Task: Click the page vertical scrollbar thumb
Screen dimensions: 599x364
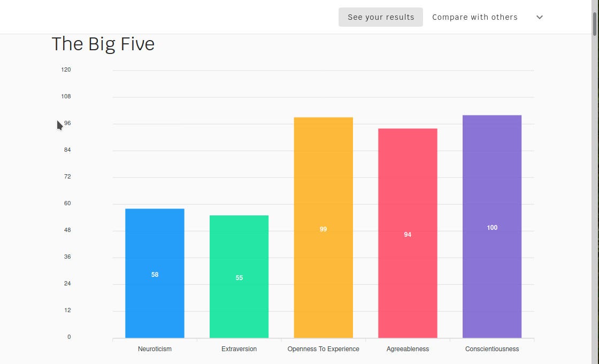Action: point(595,24)
